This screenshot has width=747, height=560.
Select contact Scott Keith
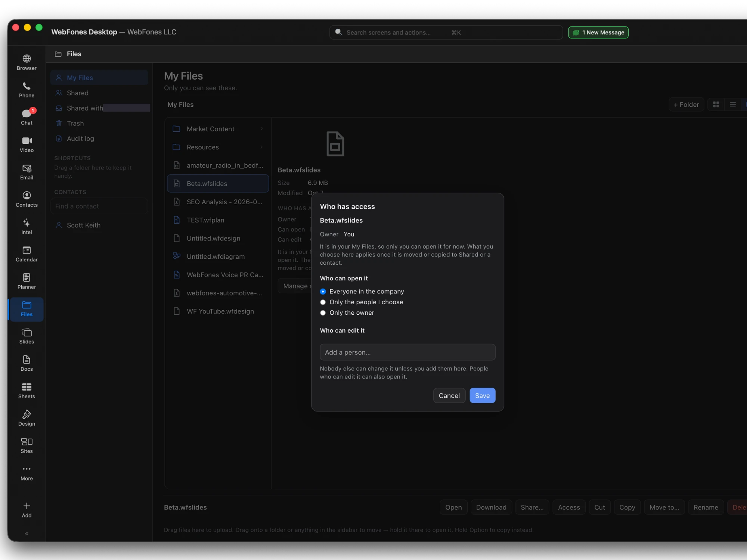[99, 225]
